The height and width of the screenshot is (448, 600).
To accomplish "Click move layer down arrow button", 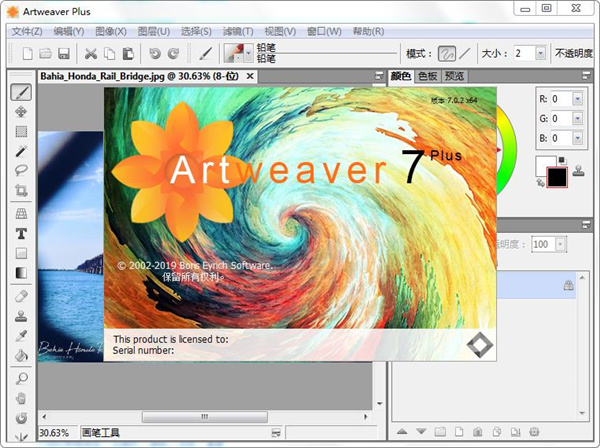I will click(421, 432).
